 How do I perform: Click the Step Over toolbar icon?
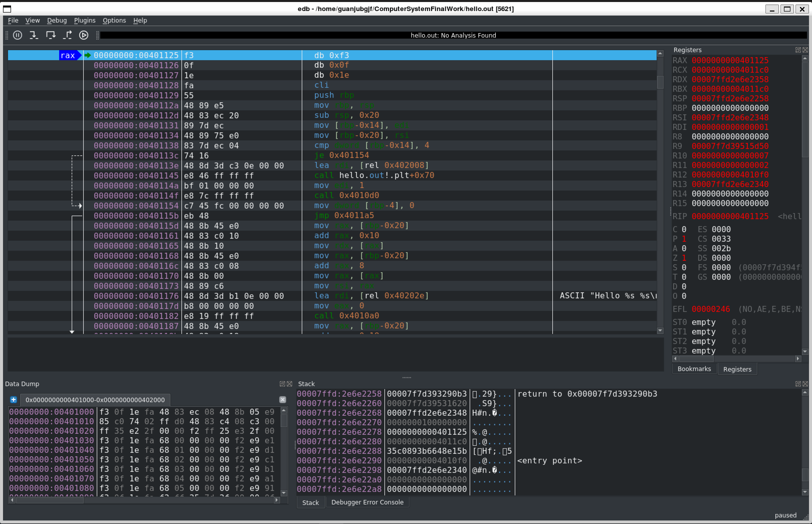point(51,35)
